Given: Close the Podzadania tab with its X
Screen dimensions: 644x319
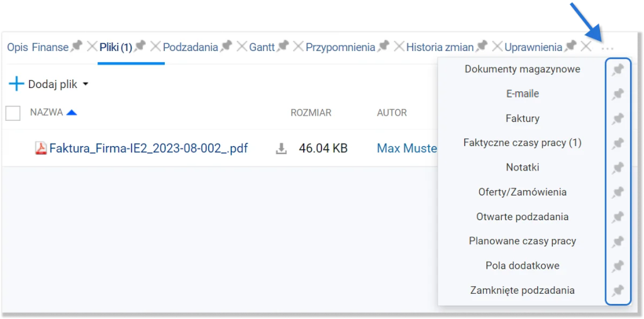Looking at the screenshot, I should (243, 47).
